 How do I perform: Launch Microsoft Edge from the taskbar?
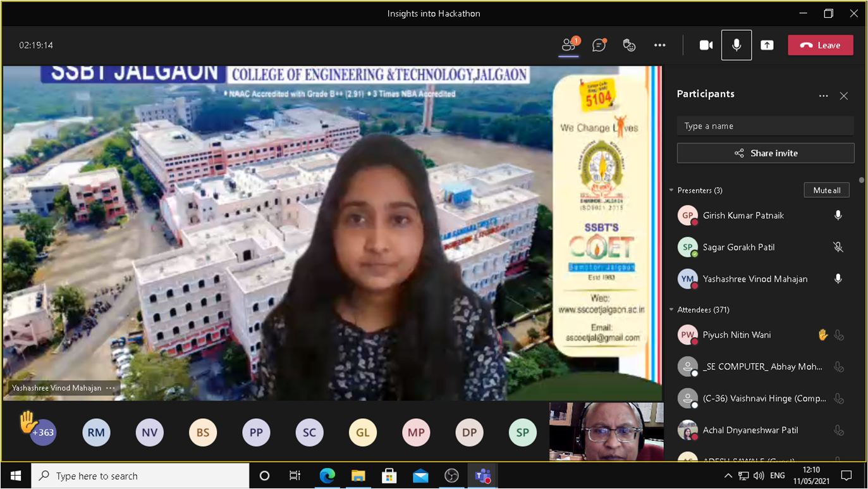point(327,476)
